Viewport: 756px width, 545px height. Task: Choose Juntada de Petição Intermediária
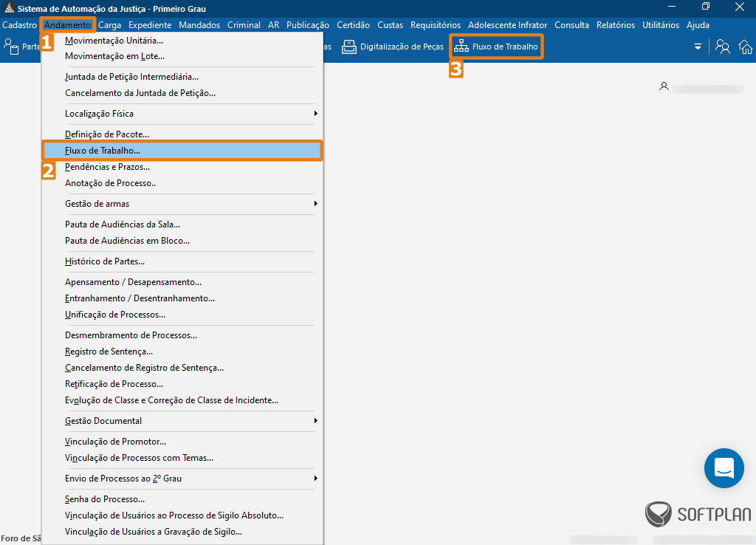tap(182, 77)
